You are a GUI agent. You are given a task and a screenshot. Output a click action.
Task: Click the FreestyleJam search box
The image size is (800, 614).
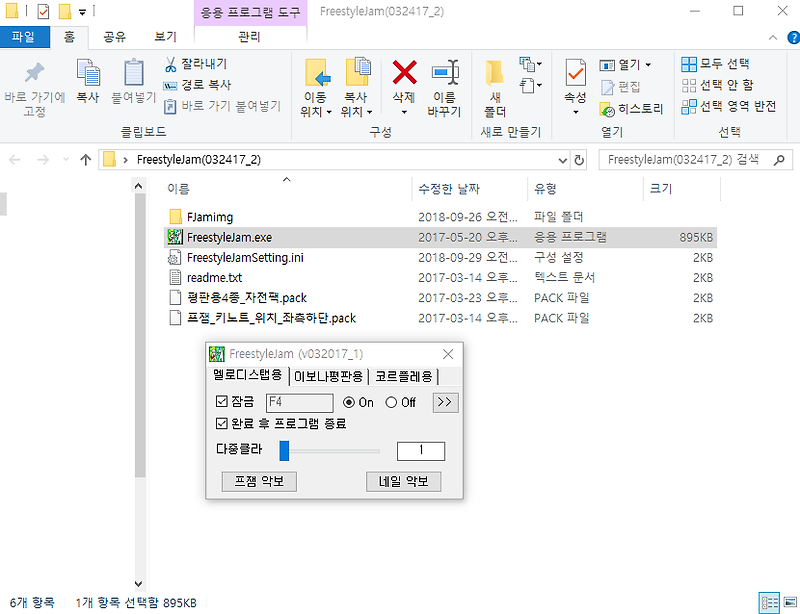696,160
